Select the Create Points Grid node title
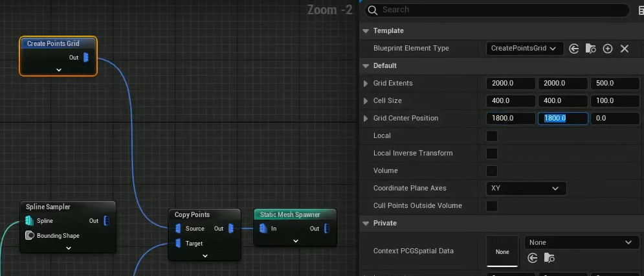Screen dimensions: 644x276 pyautogui.click(x=53, y=43)
